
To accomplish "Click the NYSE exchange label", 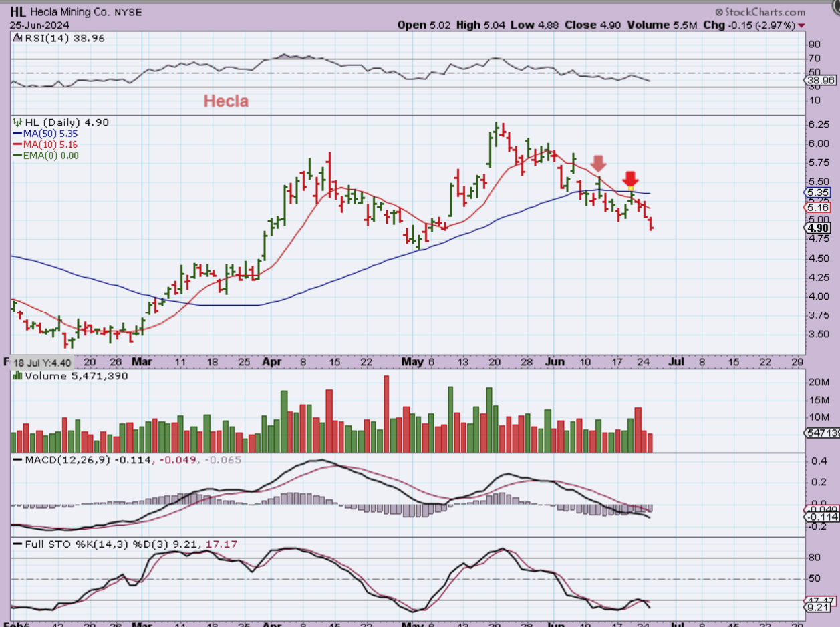I will click(127, 13).
